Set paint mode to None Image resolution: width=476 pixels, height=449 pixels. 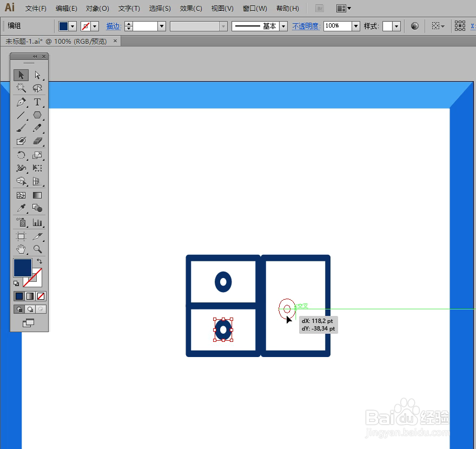point(41,296)
